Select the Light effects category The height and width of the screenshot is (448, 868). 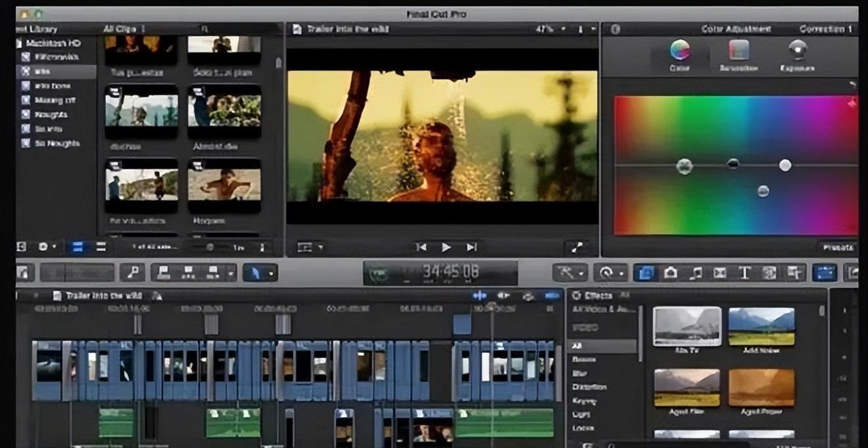[x=581, y=414]
